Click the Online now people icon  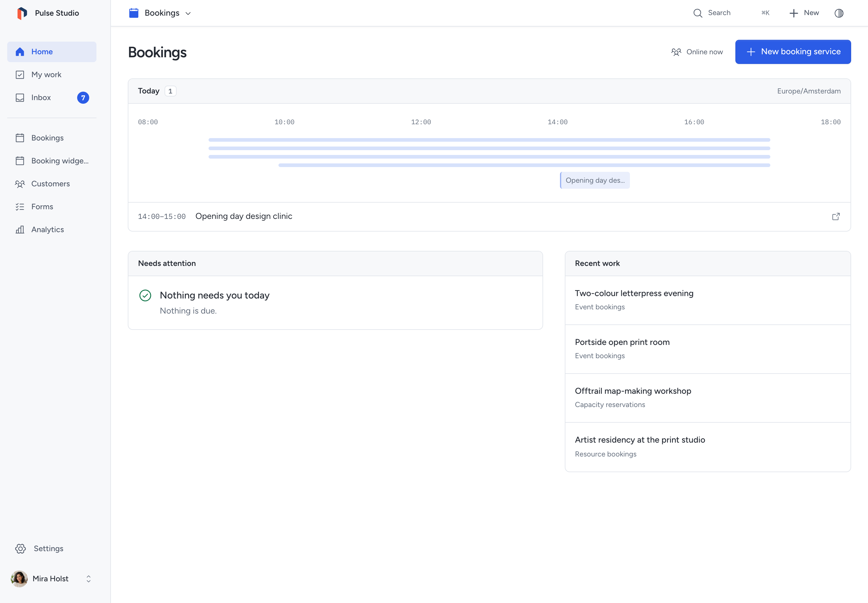pos(676,52)
